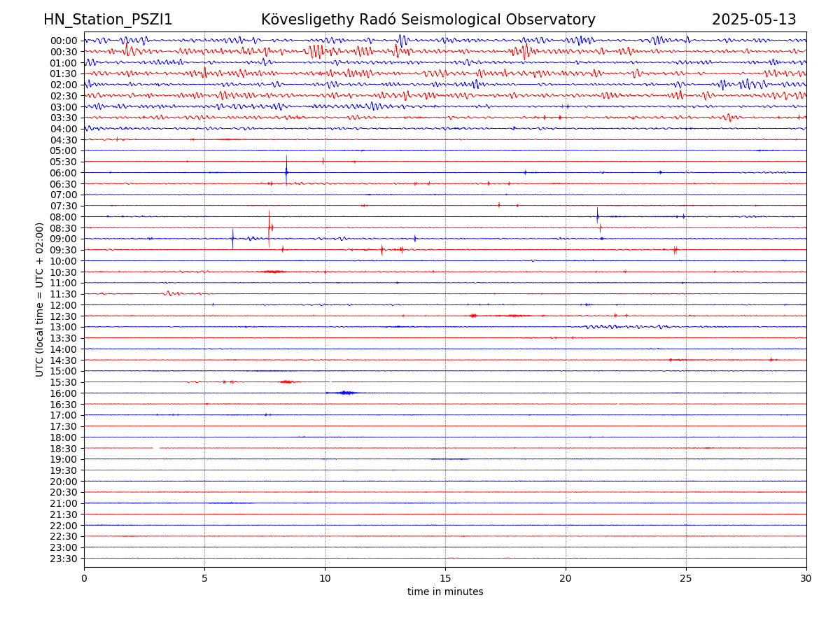
Task: Click the 12:30 row time label
Action: tap(64, 316)
